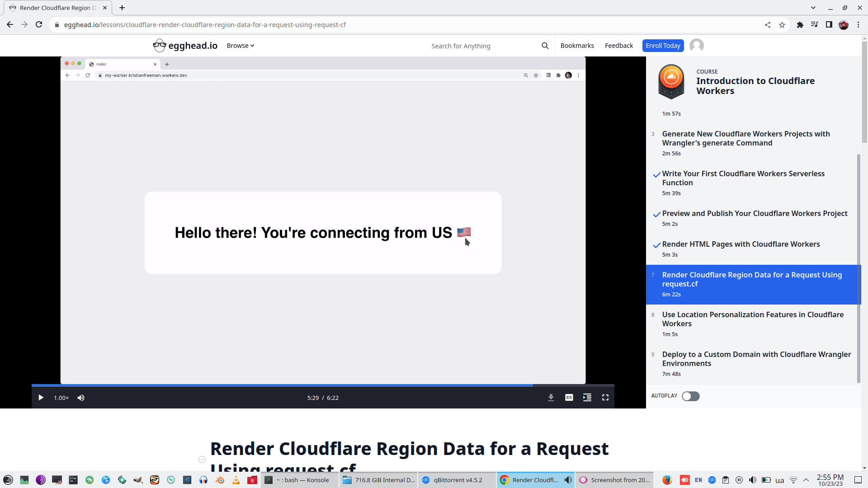Bookmark page with Chrome star icon

click(782, 25)
